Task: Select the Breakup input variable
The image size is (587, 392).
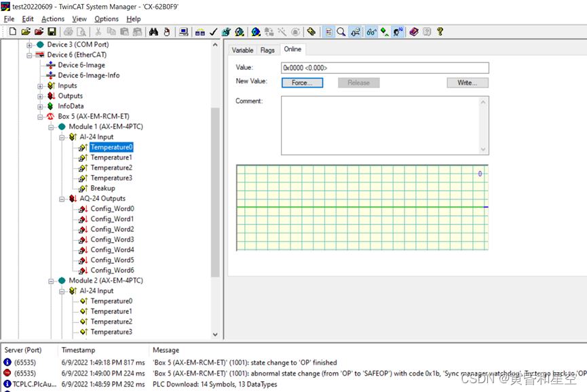Action: (102, 188)
